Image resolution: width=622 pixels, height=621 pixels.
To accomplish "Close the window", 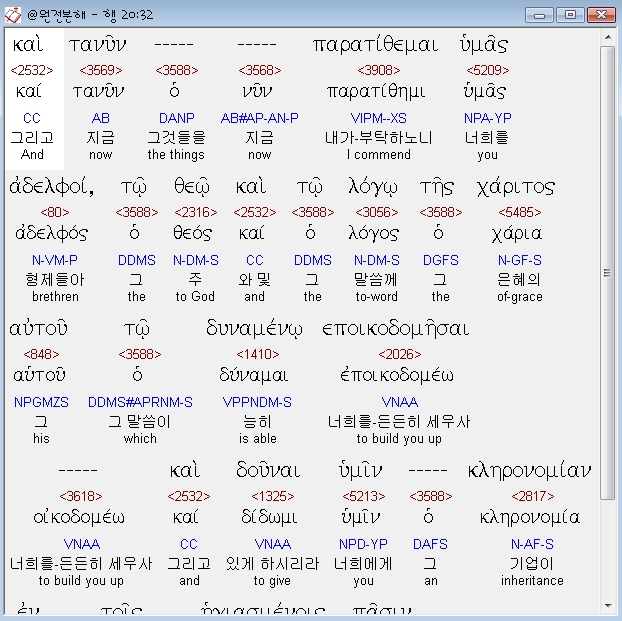I will 601,15.
